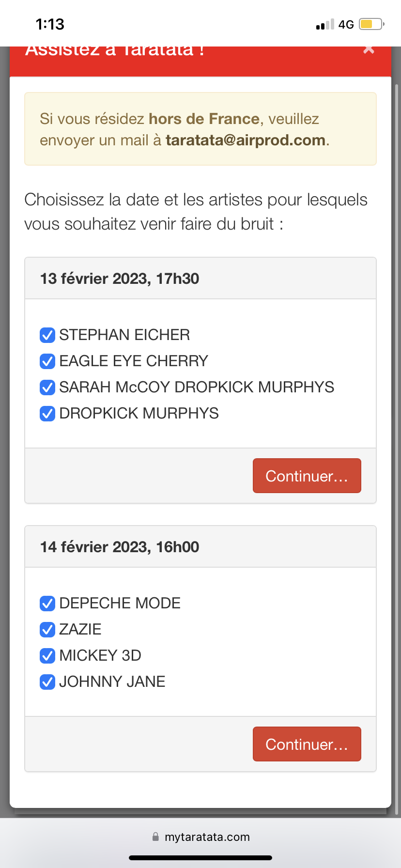Deselect the standalone DROPKICK MURPHYS checkbox
The image size is (401, 868).
[47, 413]
